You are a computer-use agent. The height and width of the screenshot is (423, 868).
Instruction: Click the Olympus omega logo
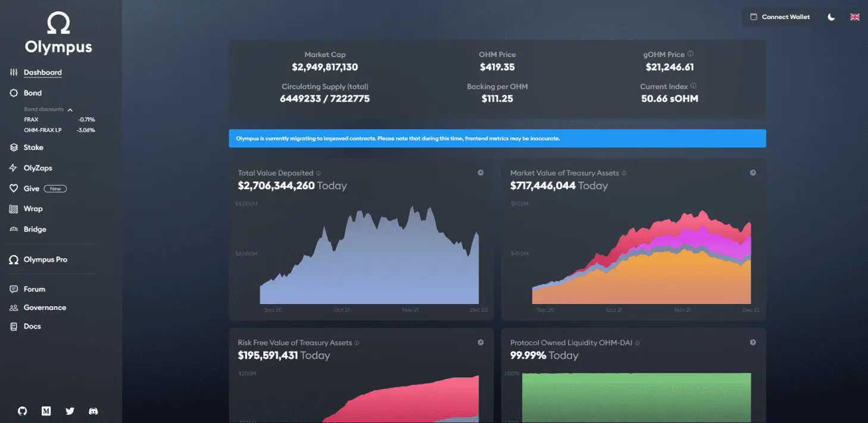[58, 24]
